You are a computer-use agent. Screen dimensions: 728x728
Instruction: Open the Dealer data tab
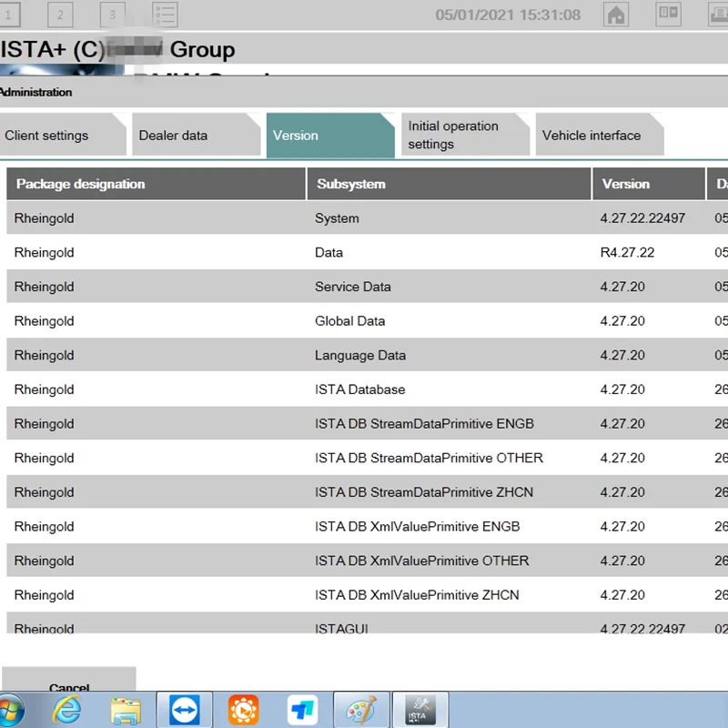(197, 135)
